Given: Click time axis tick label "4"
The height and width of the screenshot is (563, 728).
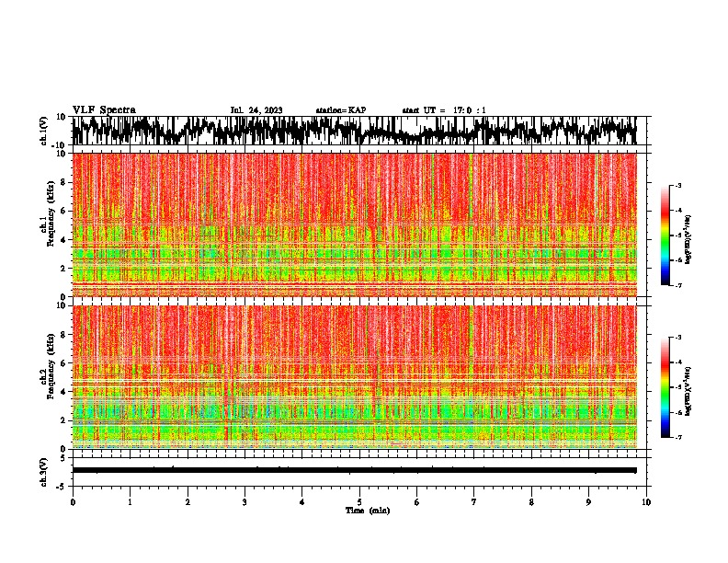Looking at the screenshot, I should tap(302, 502).
